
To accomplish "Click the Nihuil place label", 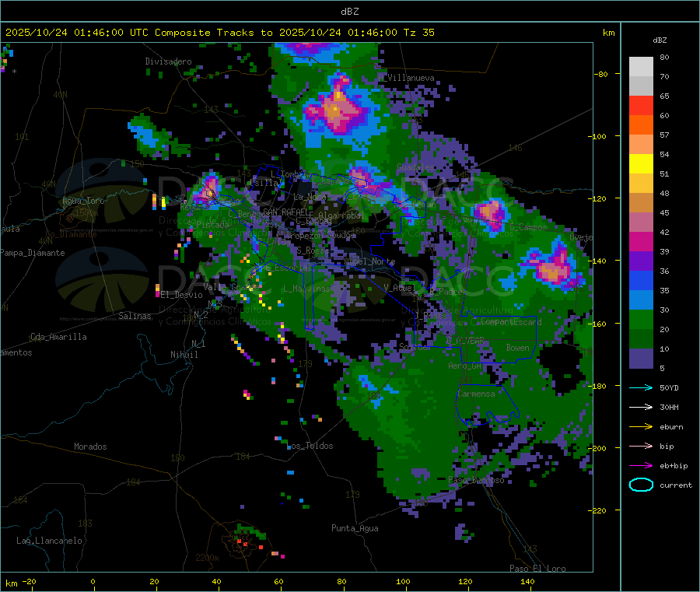I will (184, 355).
